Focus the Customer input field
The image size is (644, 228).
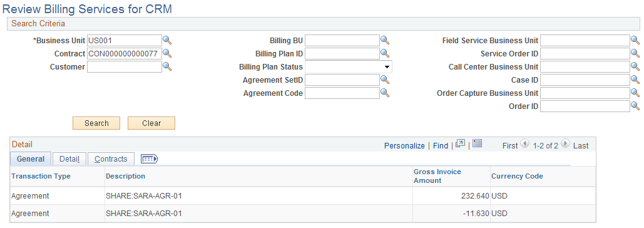(x=125, y=66)
